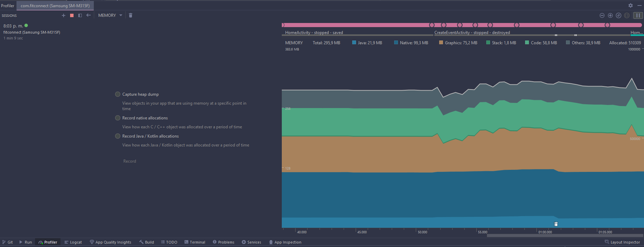Click the last user event circle on the event bar
This screenshot has height=247, width=644.
tap(607, 25)
